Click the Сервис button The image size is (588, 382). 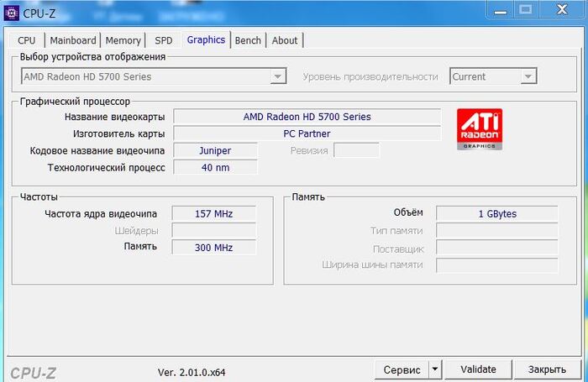[402, 369]
